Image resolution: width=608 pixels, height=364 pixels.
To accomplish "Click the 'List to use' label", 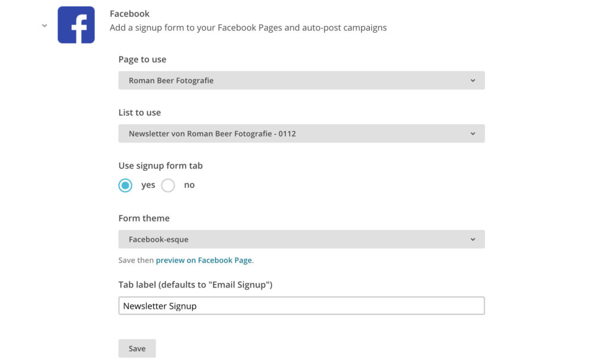I will click(x=140, y=112).
